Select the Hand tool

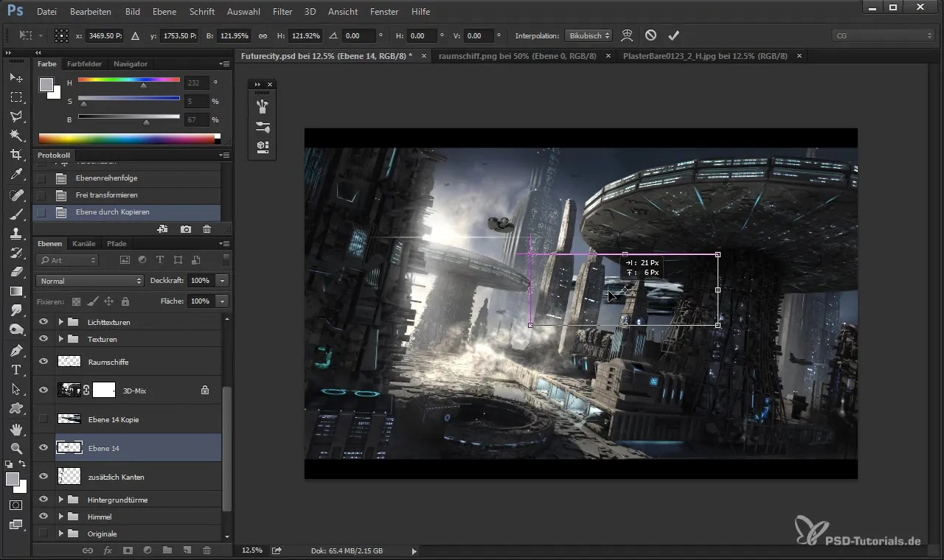pos(16,429)
